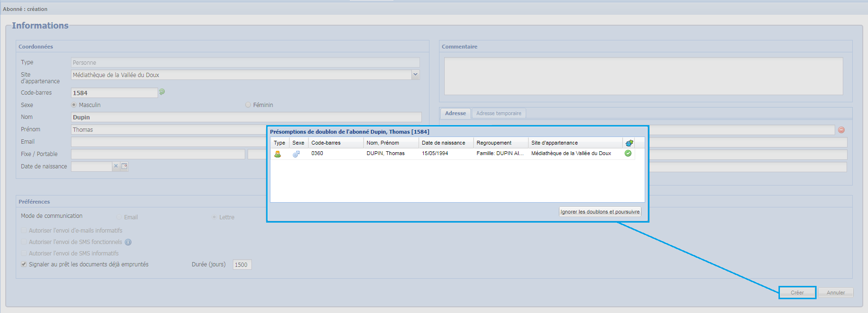The image size is (868, 313).
Task: Open the date de naissance calendar picker
Action: (124, 166)
